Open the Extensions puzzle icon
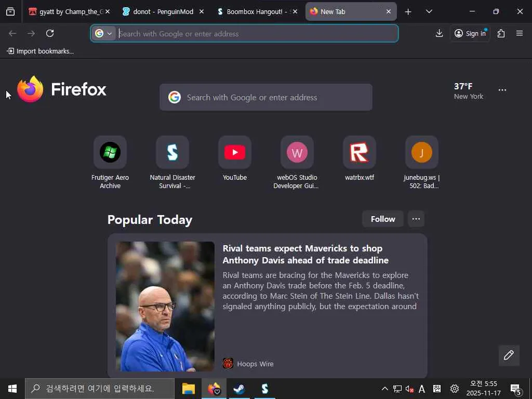This screenshot has height=399, width=532. coord(501,33)
